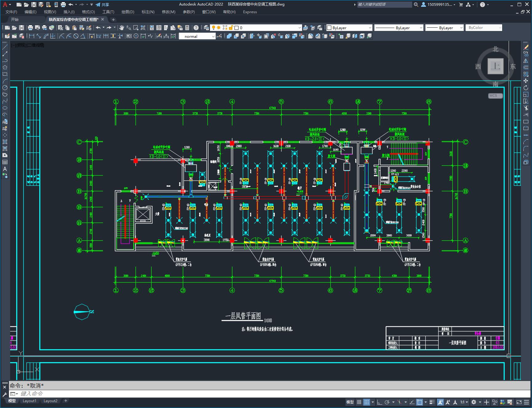
Task: Click the WCS coordinate system button
Action: 495,96
